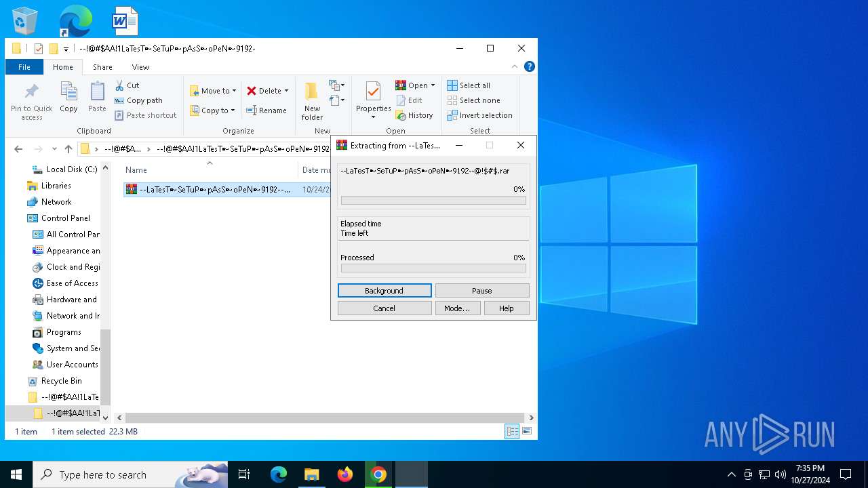
Task: Click Select all in the Select group
Action: (x=469, y=85)
